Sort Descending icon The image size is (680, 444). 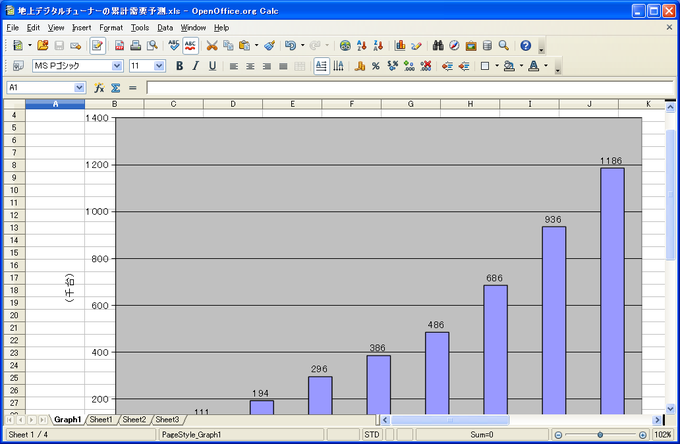pyautogui.click(x=378, y=45)
